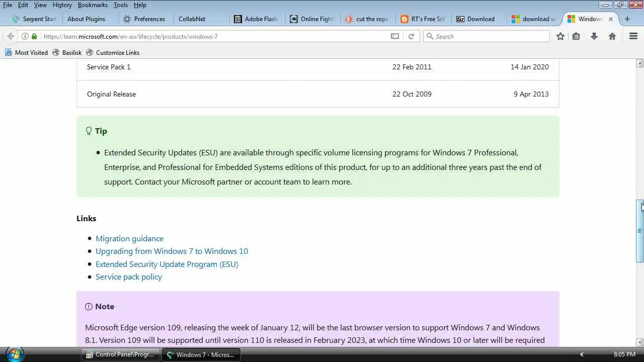644x362 pixels.
Task: Click the page scrollbar down arrow
Action: click(x=639, y=342)
